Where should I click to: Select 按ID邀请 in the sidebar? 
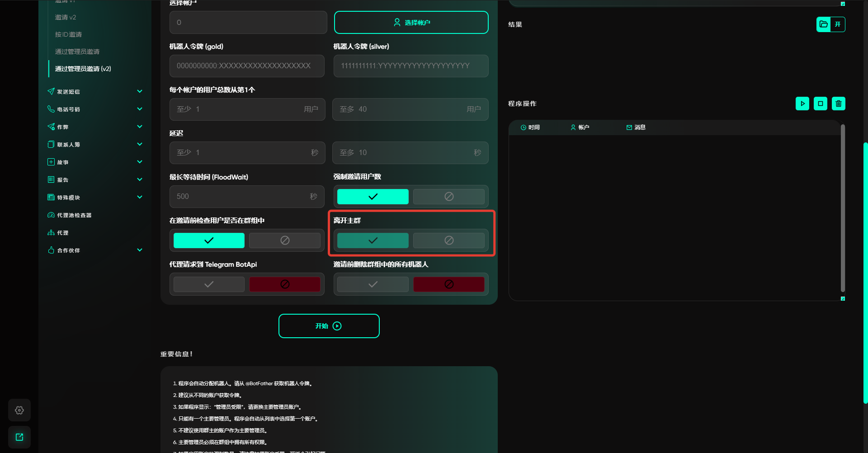coord(68,34)
